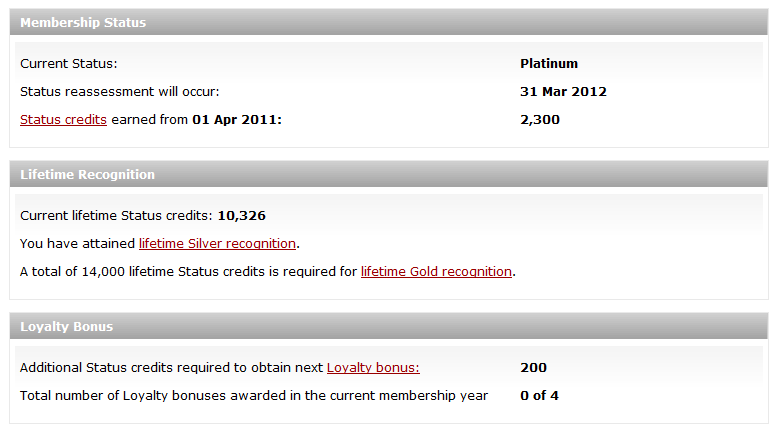Image resolution: width=775 pixels, height=430 pixels.
Task: Select the Membership Status section header
Action: pos(389,22)
